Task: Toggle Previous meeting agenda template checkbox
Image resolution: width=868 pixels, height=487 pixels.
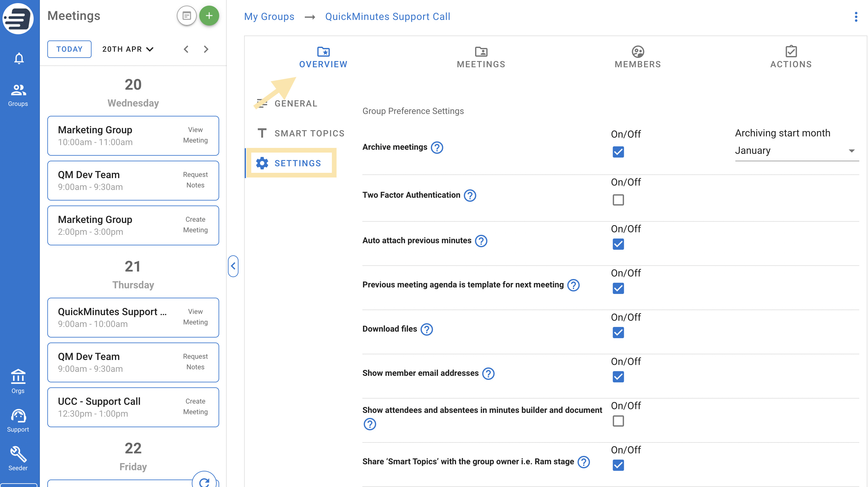Action: (618, 288)
